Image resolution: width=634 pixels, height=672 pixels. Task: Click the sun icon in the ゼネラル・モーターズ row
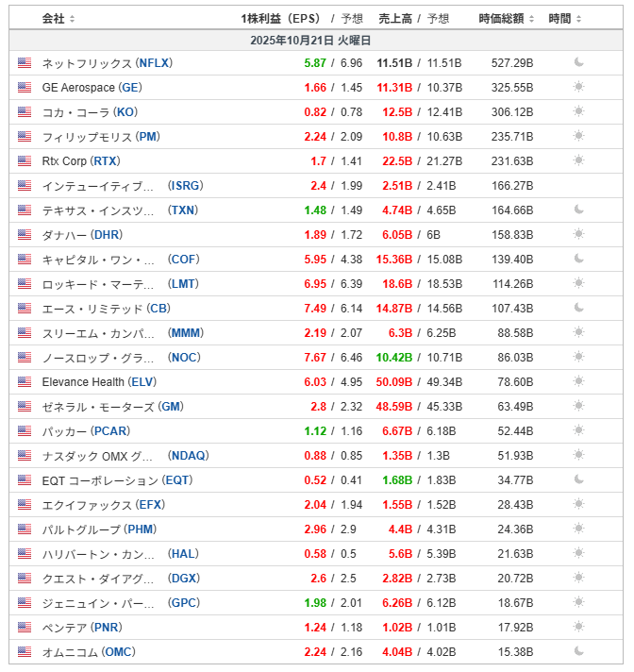pyautogui.click(x=579, y=407)
